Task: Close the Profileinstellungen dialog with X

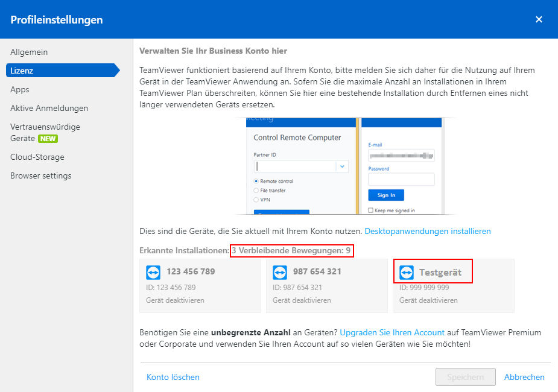Action: click(x=539, y=19)
